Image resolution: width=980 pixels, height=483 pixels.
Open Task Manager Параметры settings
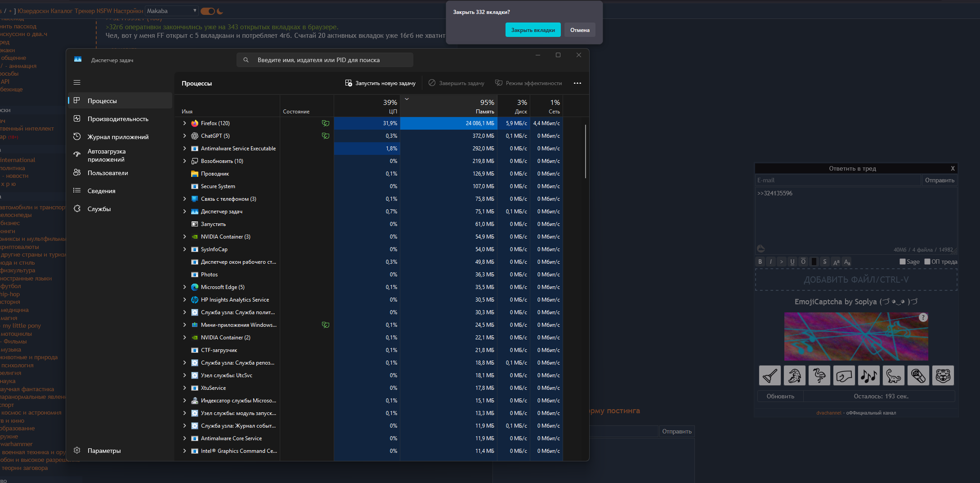click(120, 451)
